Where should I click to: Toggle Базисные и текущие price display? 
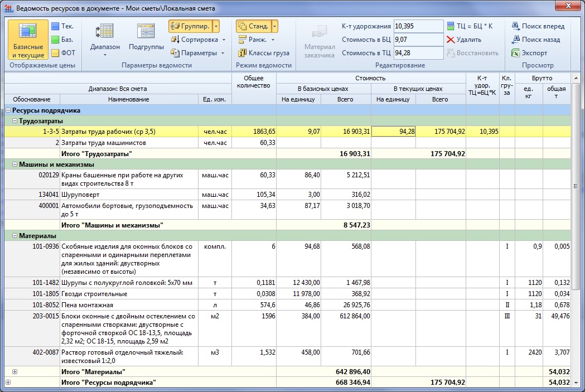28,39
